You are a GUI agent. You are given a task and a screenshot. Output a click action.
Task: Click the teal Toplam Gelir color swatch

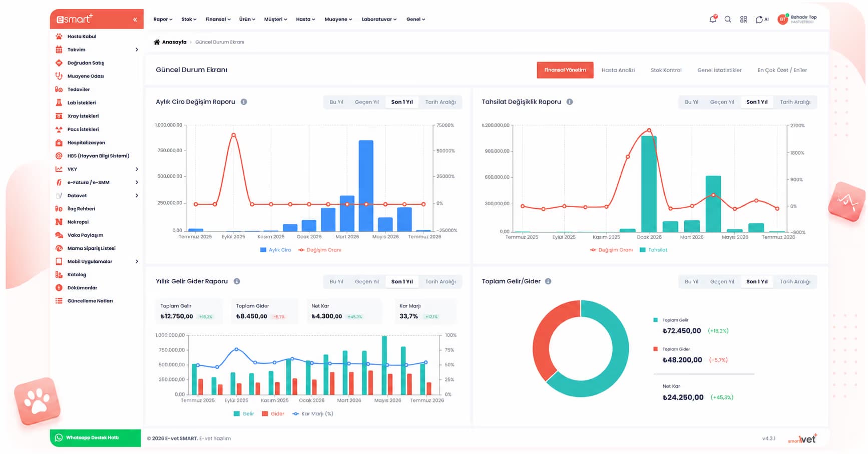click(656, 320)
